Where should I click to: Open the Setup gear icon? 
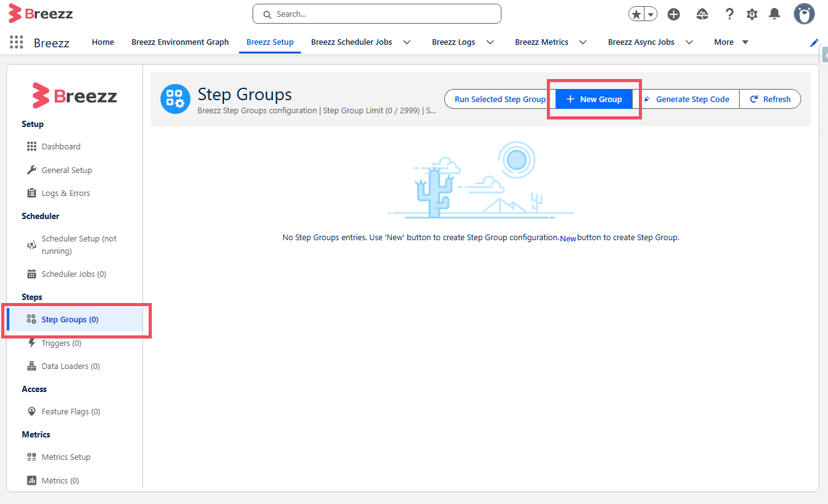pyautogui.click(x=752, y=14)
